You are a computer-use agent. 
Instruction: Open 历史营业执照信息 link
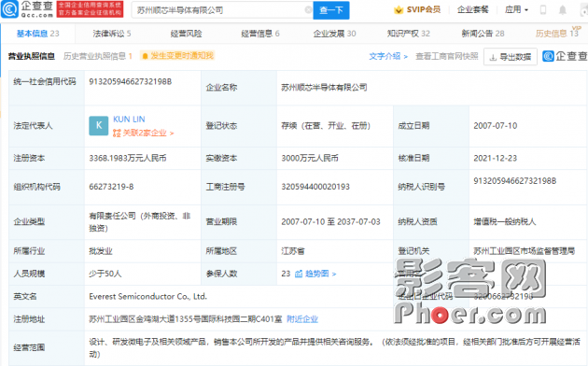[x=97, y=56]
